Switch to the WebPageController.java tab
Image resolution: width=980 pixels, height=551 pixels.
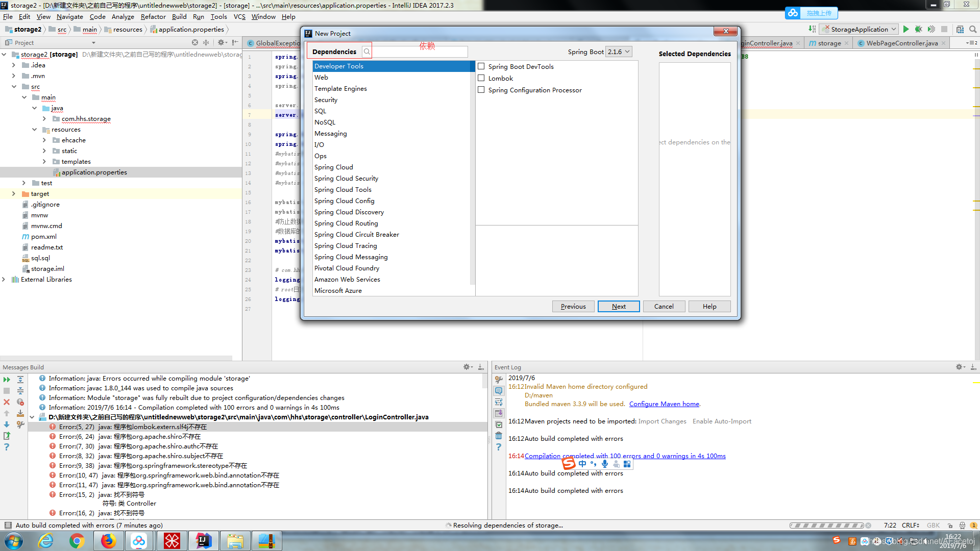point(901,43)
